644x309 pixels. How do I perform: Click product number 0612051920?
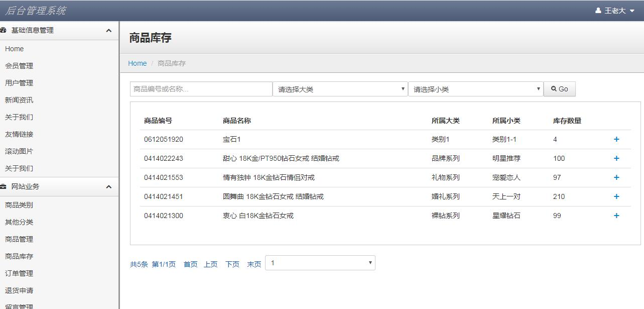coord(164,139)
